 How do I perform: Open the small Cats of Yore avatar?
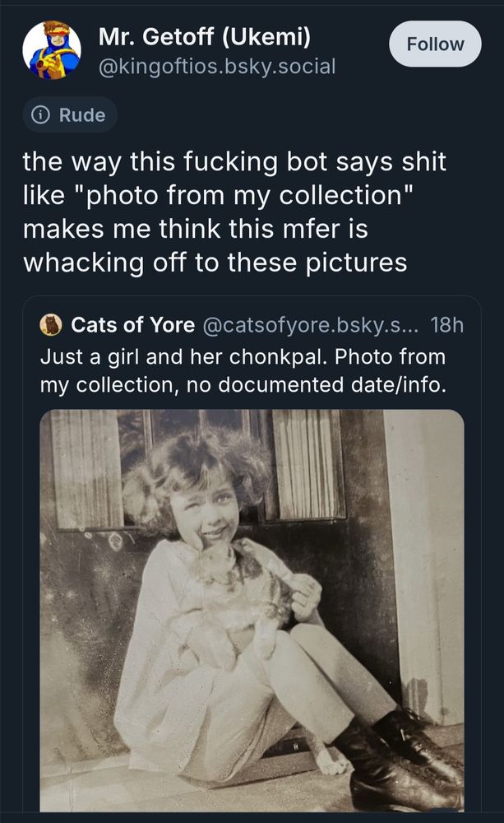pos(51,325)
